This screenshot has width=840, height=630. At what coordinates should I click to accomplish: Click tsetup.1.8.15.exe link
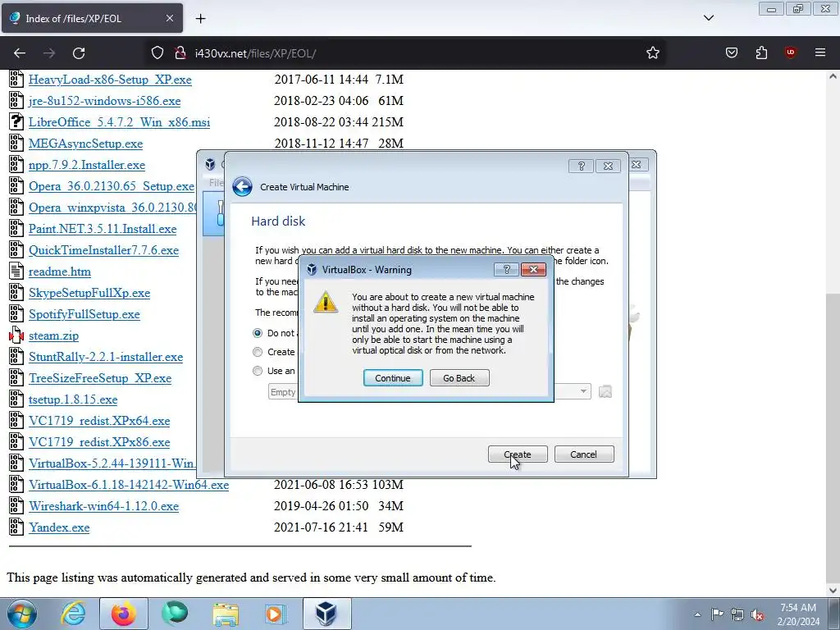[x=73, y=399]
